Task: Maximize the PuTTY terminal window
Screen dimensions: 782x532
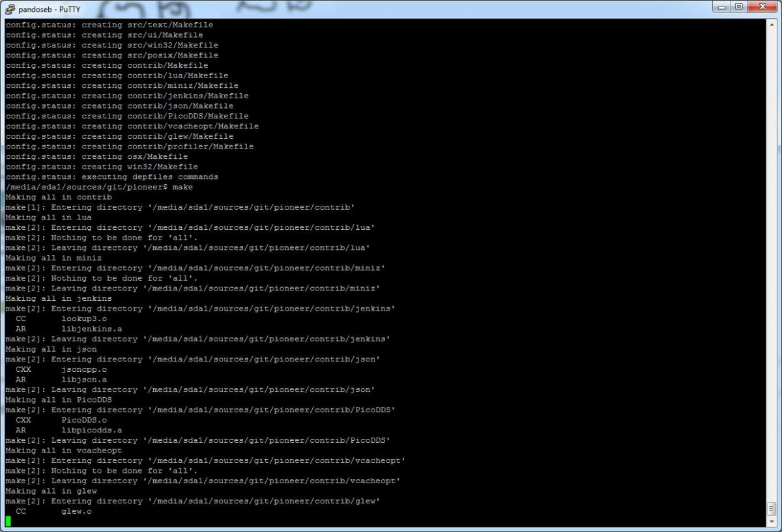Action: pos(738,7)
